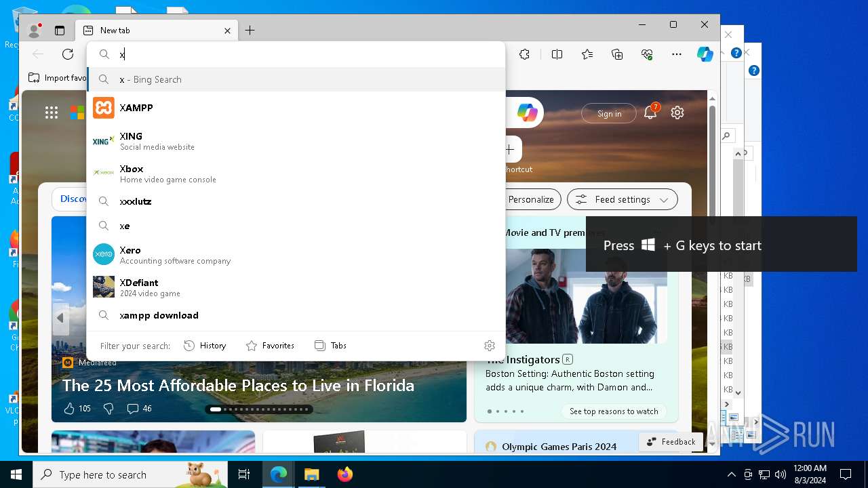This screenshot has width=868, height=488.
Task: Click the Feedback button
Action: point(671,442)
